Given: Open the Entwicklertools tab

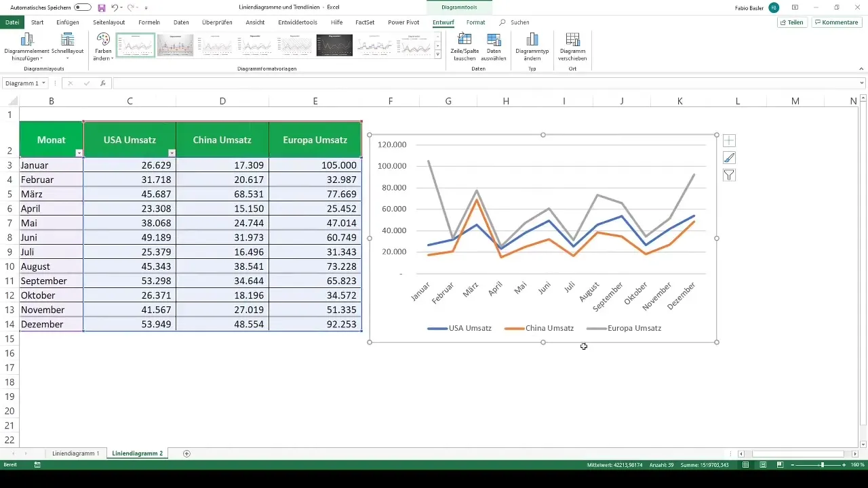Looking at the screenshot, I should (x=298, y=22).
